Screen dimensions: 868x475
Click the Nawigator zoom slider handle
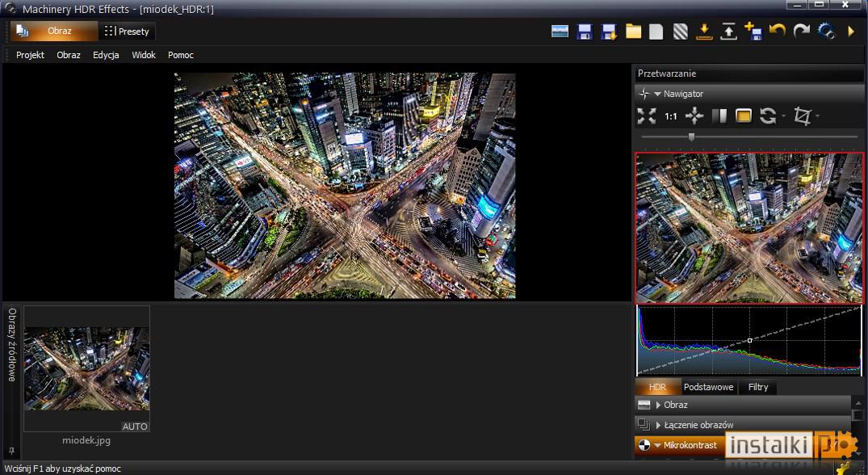click(691, 137)
